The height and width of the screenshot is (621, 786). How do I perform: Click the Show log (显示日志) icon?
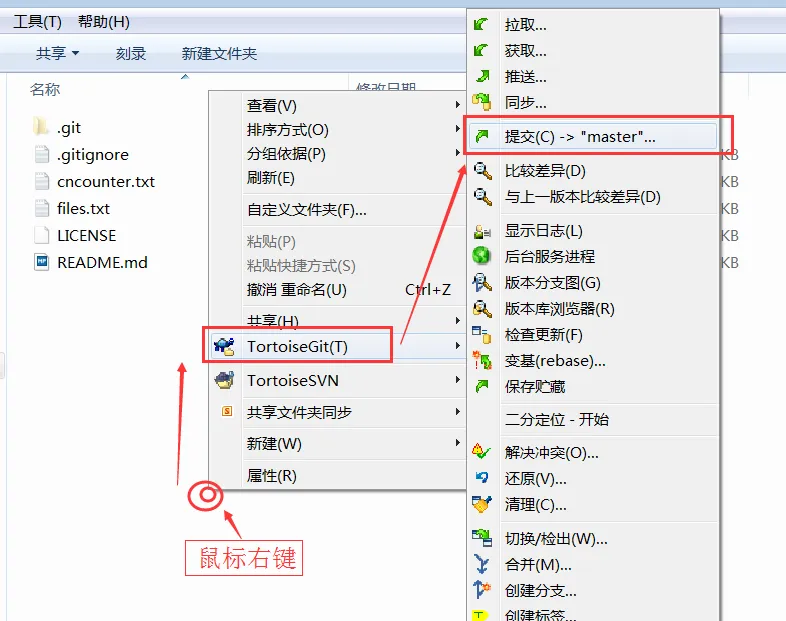[482, 231]
